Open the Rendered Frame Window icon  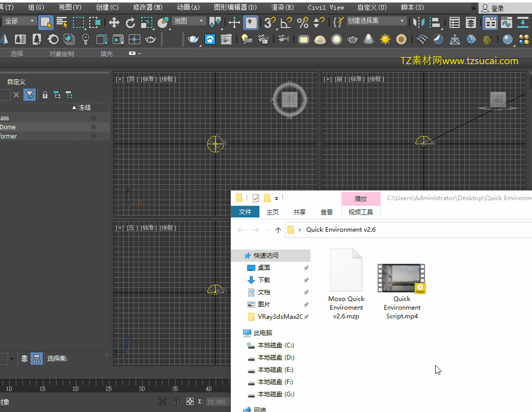click(x=226, y=39)
